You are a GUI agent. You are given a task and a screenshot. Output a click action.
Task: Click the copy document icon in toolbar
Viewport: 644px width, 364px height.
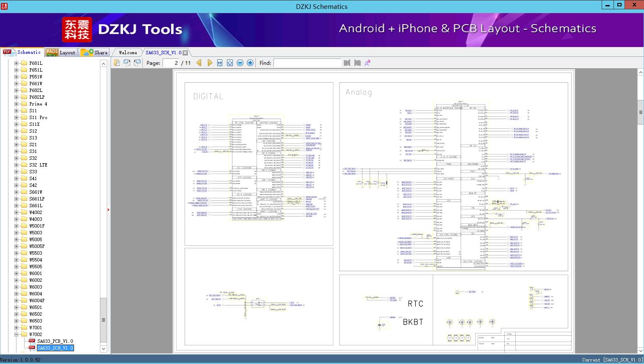click(x=117, y=63)
